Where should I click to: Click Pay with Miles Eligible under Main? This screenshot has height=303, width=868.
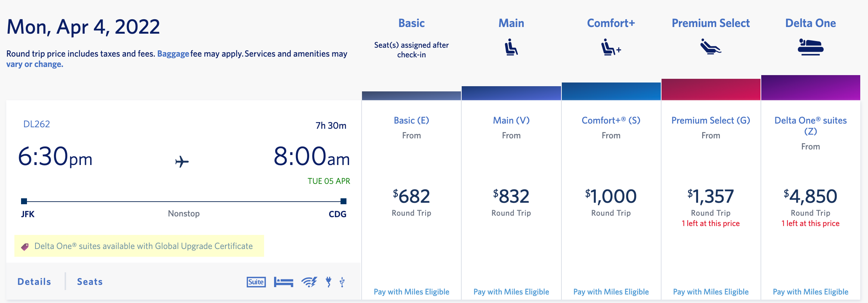click(511, 292)
